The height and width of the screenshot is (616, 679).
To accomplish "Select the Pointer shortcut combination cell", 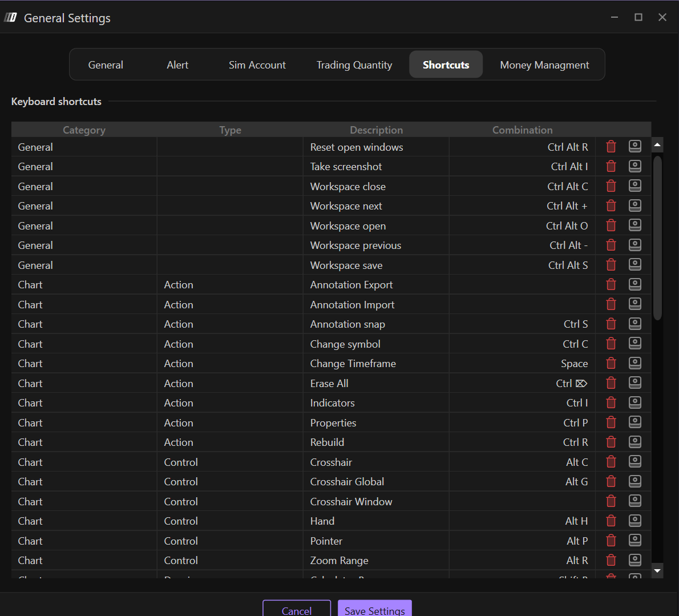I will (x=522, y=541).
